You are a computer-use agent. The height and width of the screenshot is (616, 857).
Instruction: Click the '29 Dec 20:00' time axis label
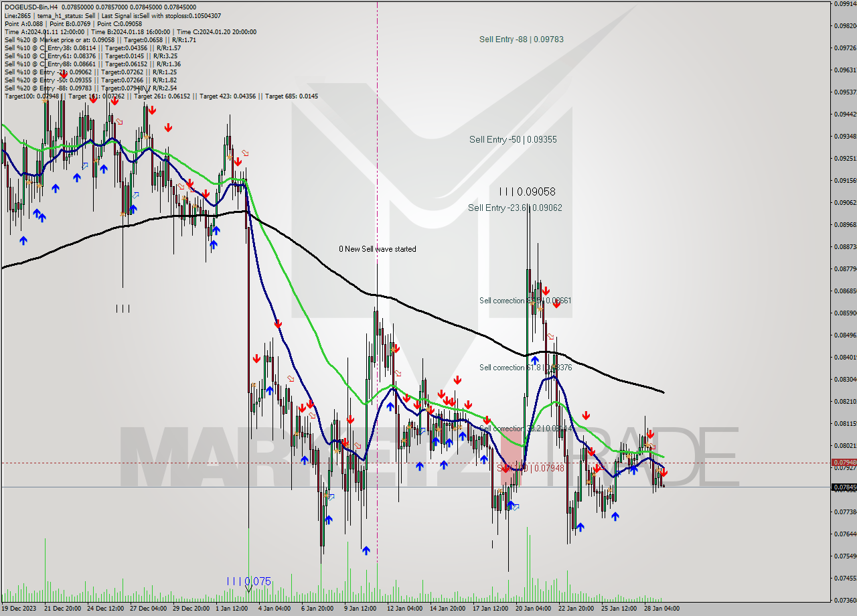pyautogui.click(x=192, y=608)
